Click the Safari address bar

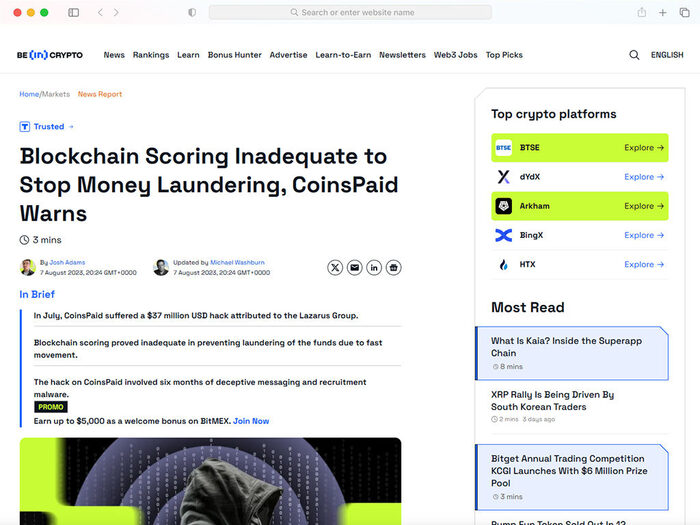point(350,12)
